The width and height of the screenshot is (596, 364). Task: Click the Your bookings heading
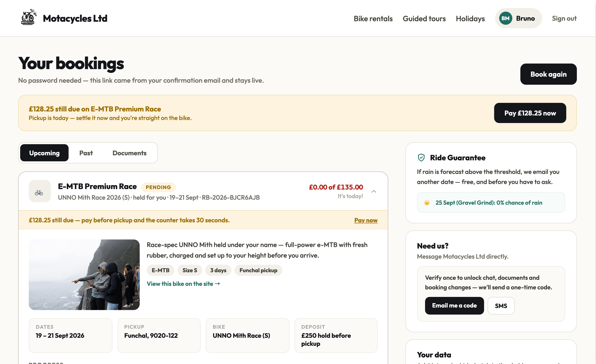tap(71, 63)
